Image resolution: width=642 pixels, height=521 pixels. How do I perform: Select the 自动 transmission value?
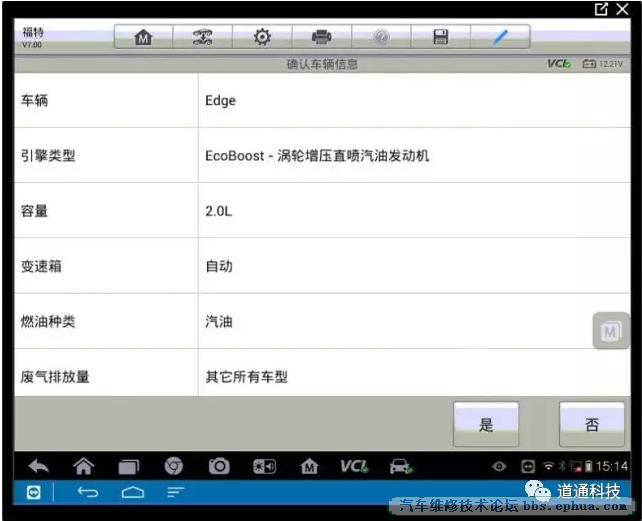click(x=219, y=266)
